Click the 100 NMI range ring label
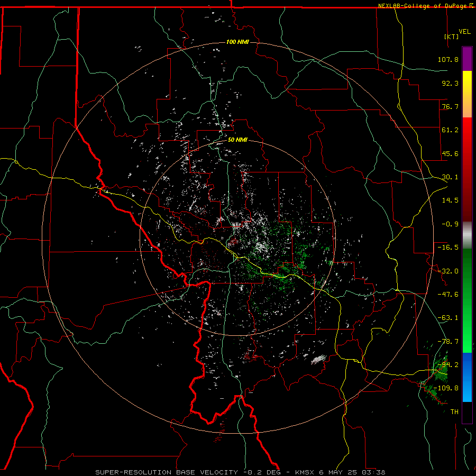This screenshot has width=476, height=476. (x=237, y=42)
